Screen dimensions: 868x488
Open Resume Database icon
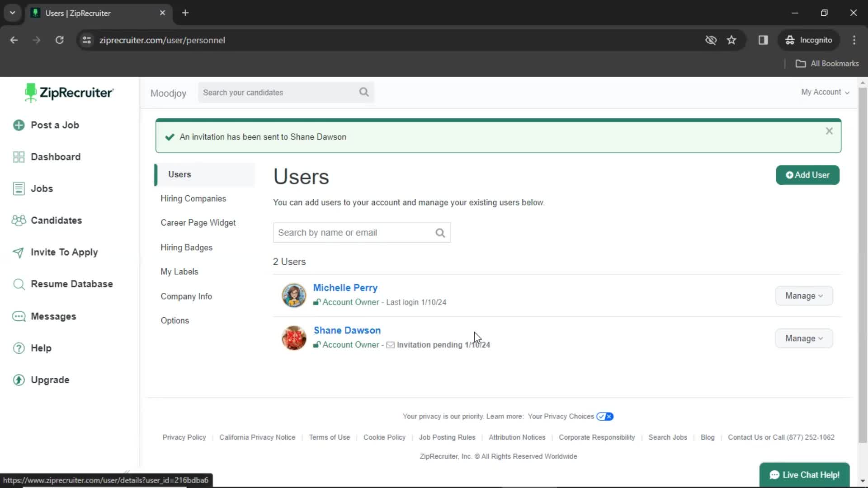[x=20, y=284]
